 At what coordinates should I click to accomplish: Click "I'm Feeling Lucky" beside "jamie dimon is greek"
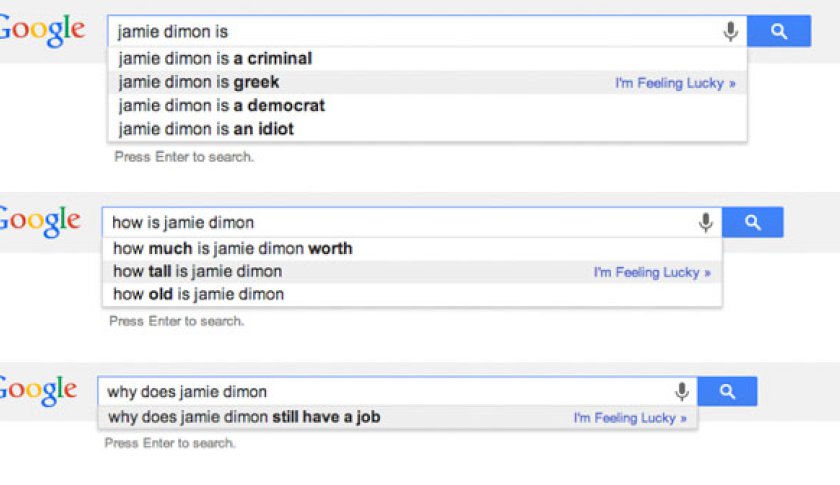tap(675, 83)
